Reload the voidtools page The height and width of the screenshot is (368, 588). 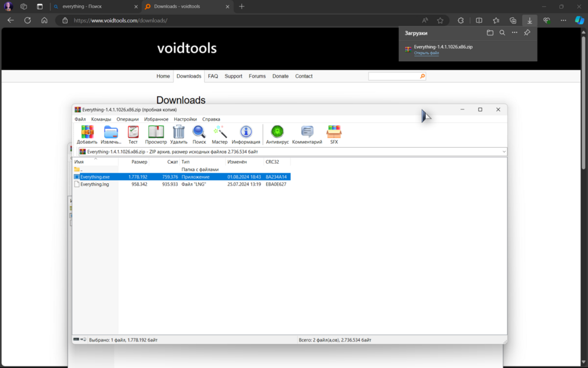click(28, 20)
